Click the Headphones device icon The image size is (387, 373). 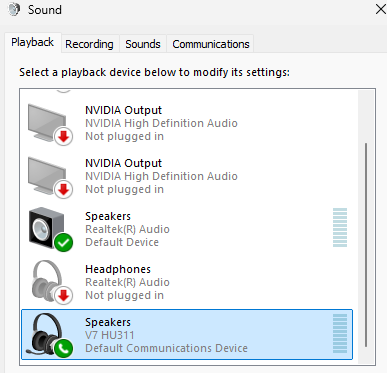(x=47, y=281)
